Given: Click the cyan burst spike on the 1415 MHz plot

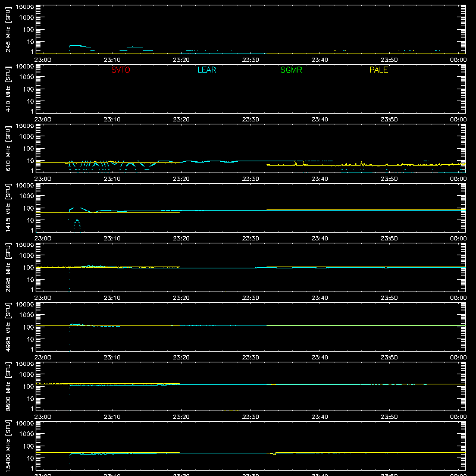Looking at the screenshot, I should click(77, 226).
